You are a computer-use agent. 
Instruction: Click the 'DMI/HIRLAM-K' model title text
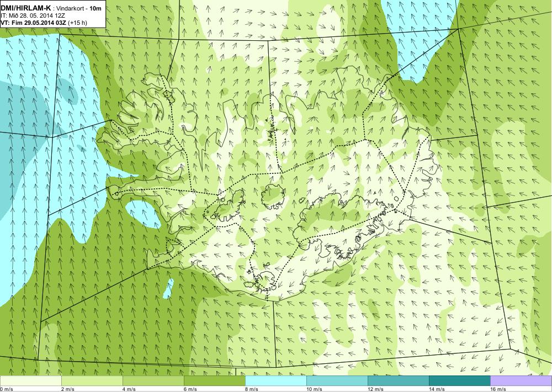click(26, 7)
